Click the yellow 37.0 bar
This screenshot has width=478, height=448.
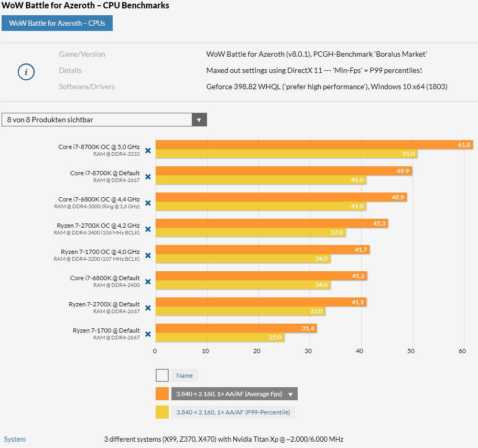click(x=251, y=232)
